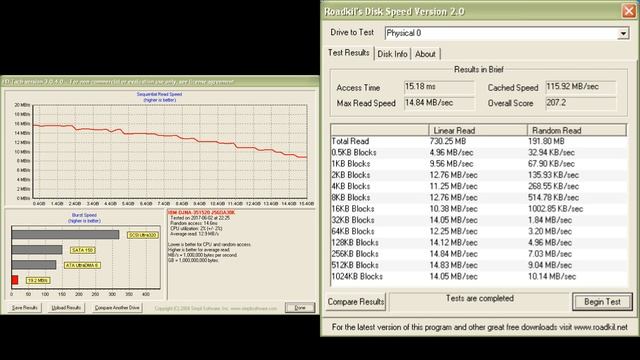Click the ATA UltraDMA 6 burst speed label
The width and height of the screenshot is (640, 360).
point(82,265)
